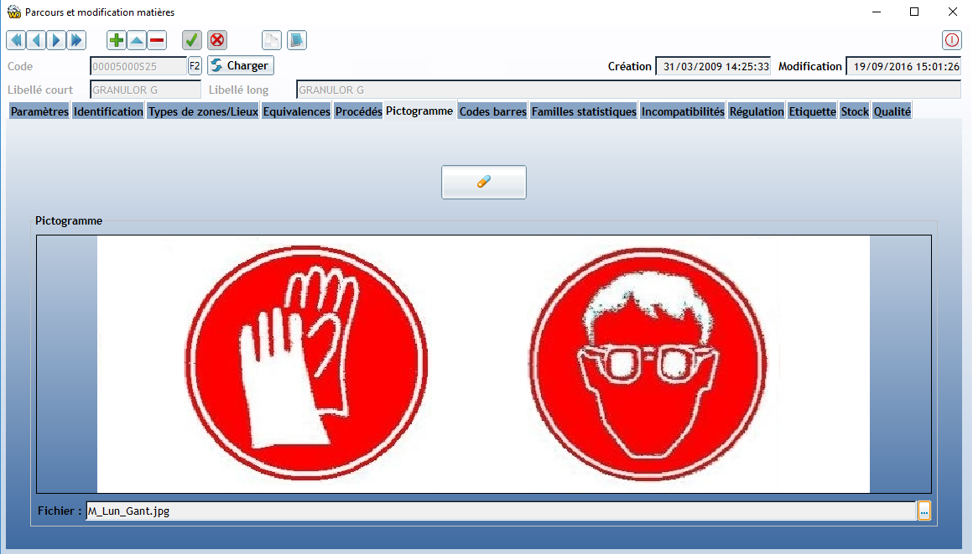Maximize the window
The image size is (972, 554).
(914, 12)
